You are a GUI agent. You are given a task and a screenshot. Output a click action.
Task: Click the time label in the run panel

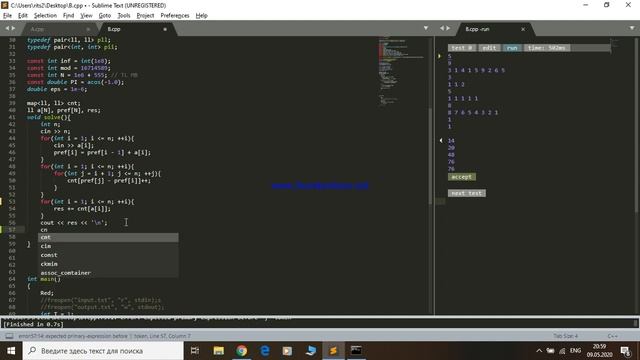click(547, 48)
